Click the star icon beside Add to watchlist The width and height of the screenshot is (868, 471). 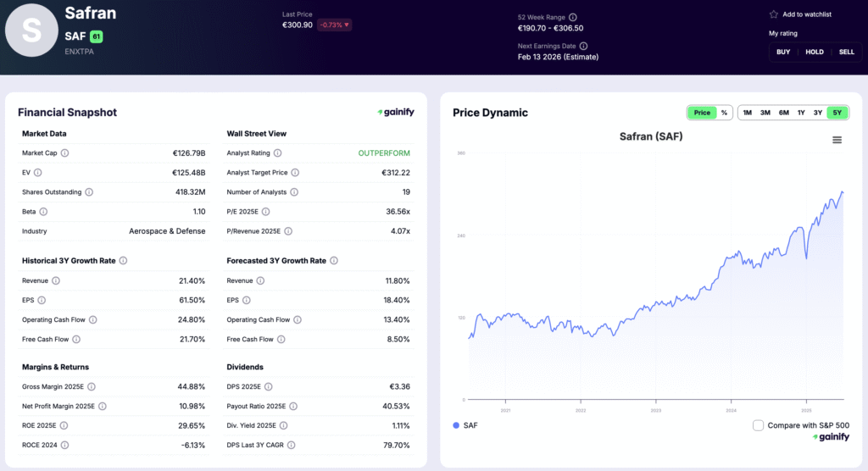tap(773, 14)
